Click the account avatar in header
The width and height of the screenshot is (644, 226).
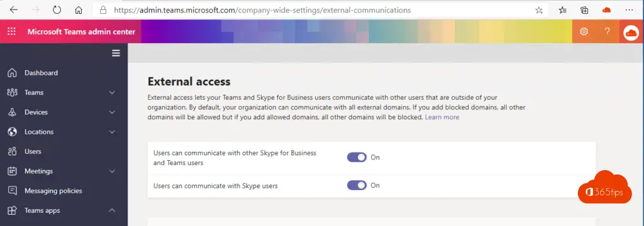pyautogui.click(x=631, y=32)
